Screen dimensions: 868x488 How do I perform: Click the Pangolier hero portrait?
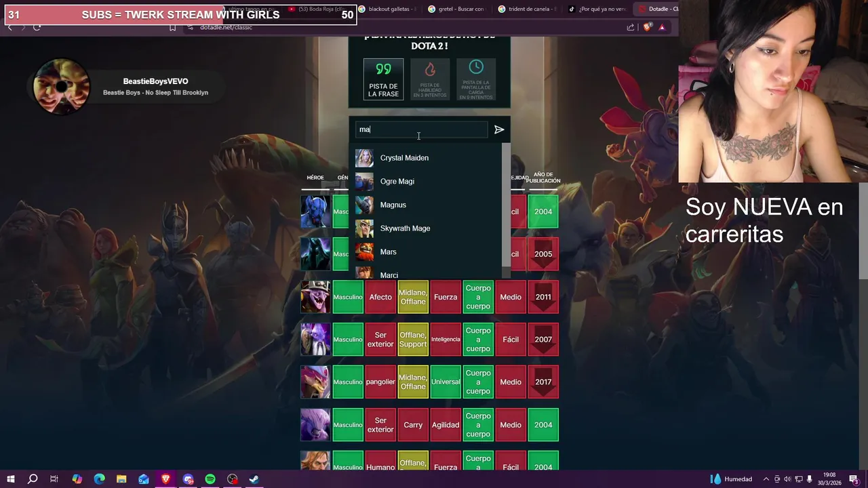(x=315, y=382)
